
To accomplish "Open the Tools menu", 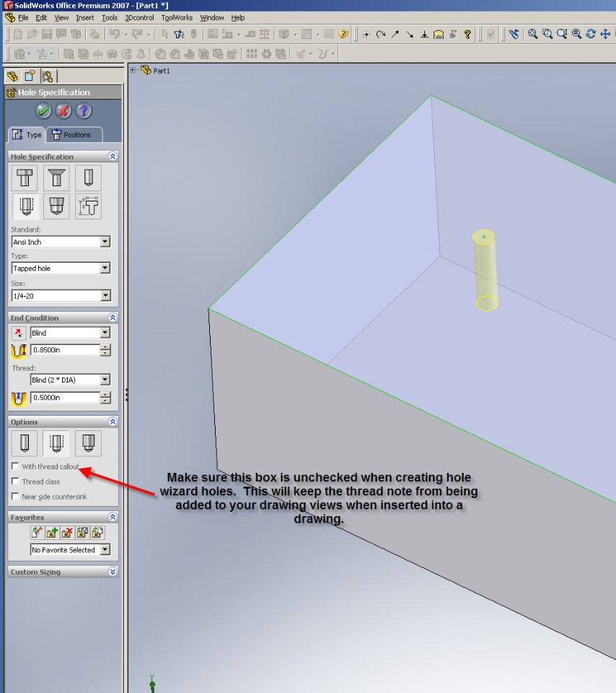I will pyautogui.click(x=110, y=17).
